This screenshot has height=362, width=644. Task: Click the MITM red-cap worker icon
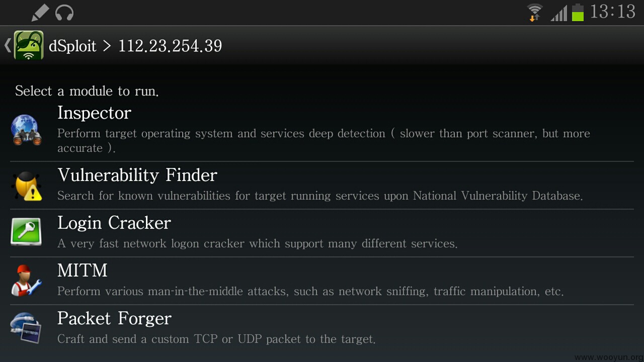click(26, 281)
